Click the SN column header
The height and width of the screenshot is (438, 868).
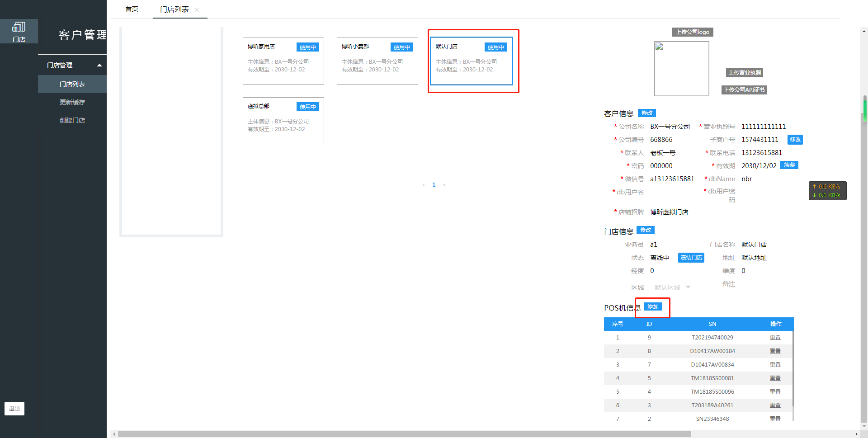click(x=712, y=324)
